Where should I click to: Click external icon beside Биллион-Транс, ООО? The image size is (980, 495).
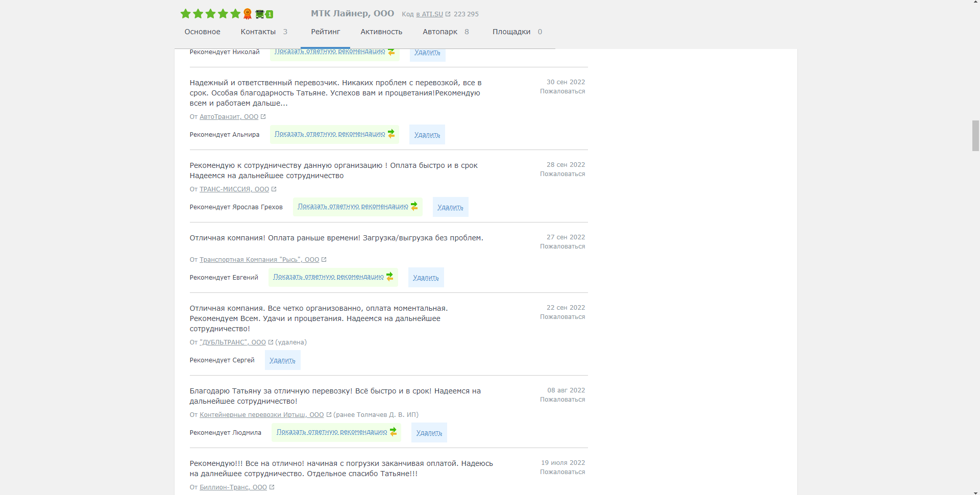click(272, 487)
